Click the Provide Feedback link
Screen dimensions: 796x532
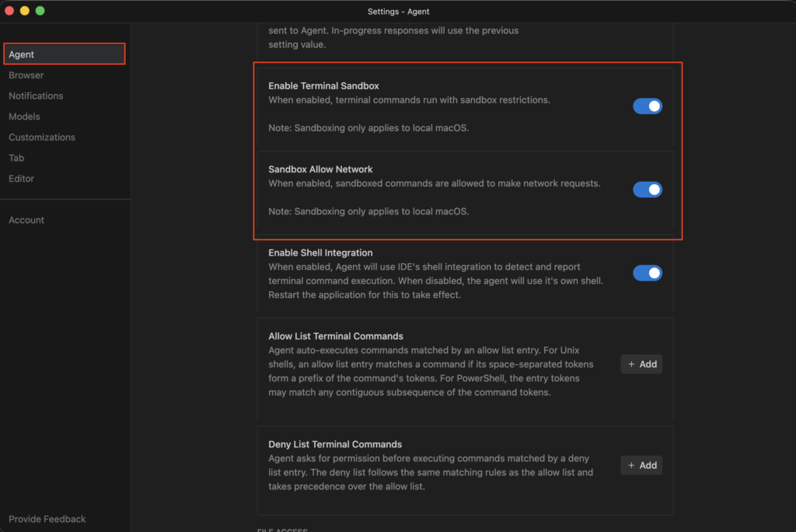[x=47, y=519]
